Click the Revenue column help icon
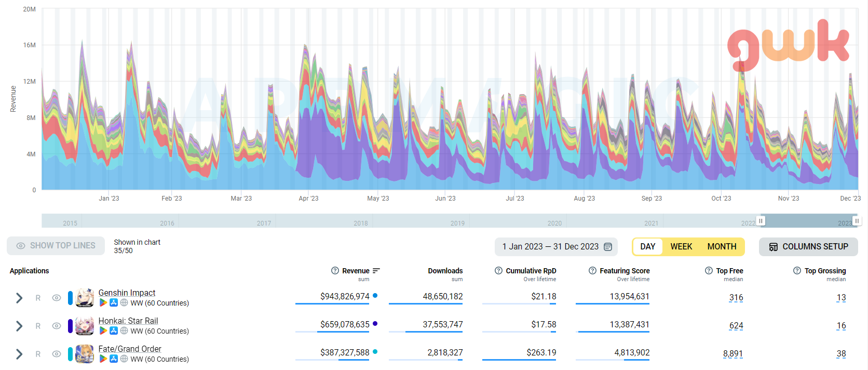 (x=335, y=271)
